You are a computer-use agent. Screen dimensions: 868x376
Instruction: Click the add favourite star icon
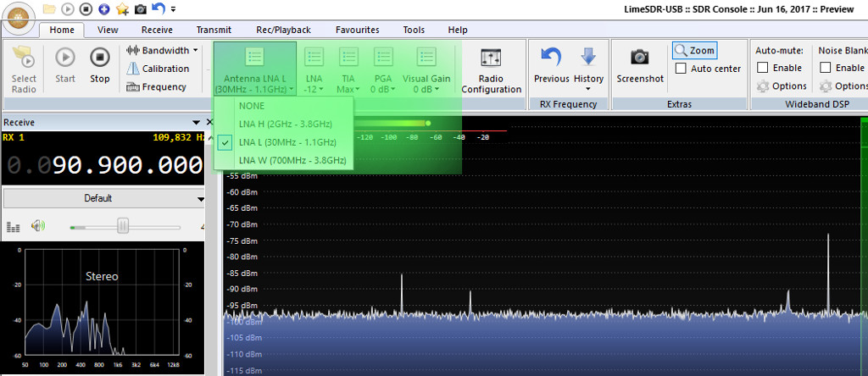[122, 8]
